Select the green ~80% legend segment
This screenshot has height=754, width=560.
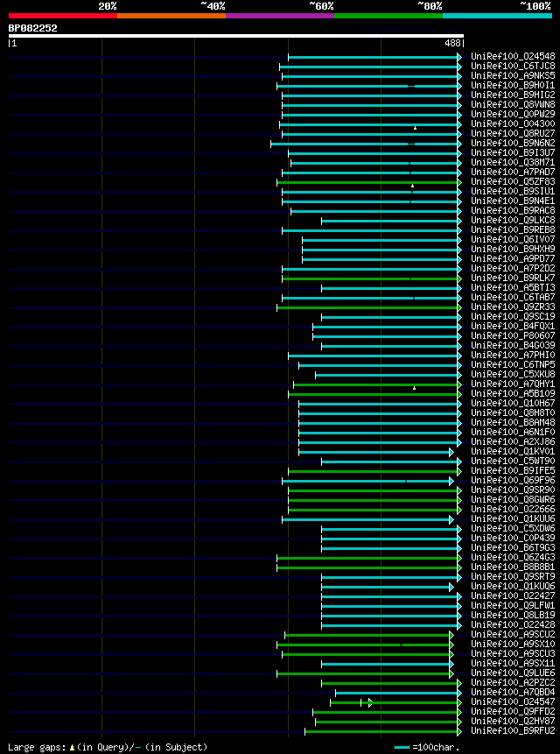coord(388,16)
